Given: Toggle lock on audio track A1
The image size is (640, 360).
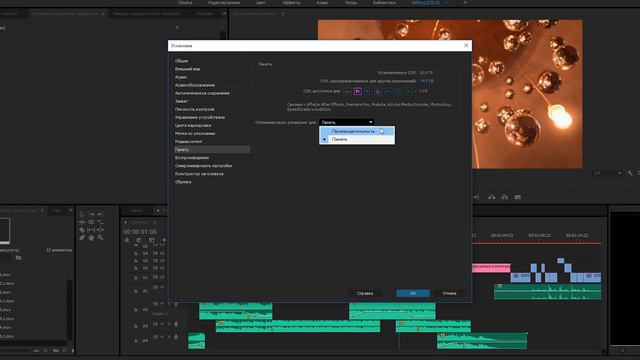Looking at the screenshot, I should click(136, 291).
